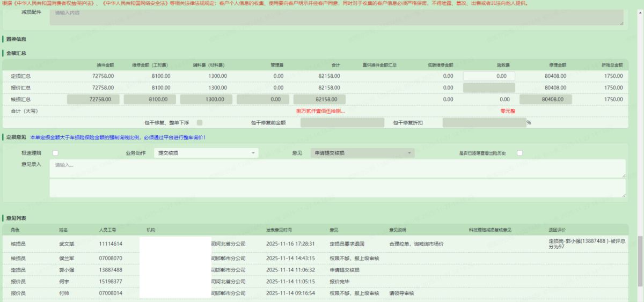The height and width of the screenshot is (302, 644).
Task: Click the 减损配件 input box
Action: (337, 16)
